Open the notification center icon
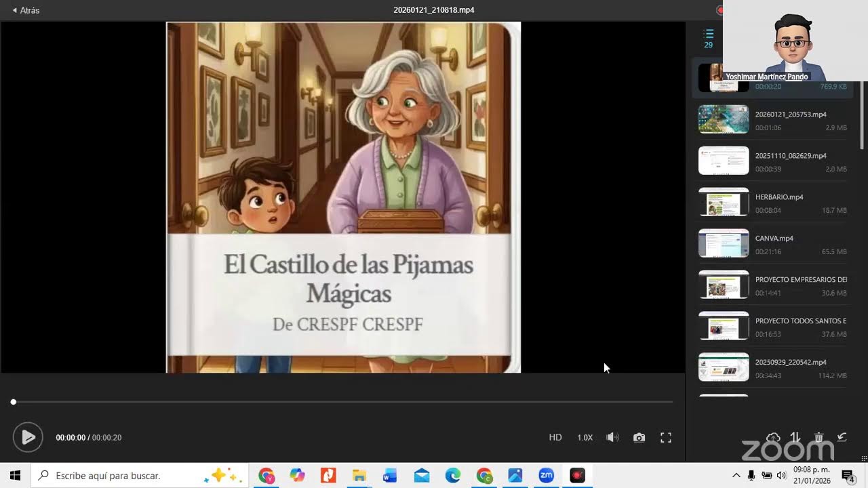The width and height of the screenshot is (868, 488). tap(848, 476)
